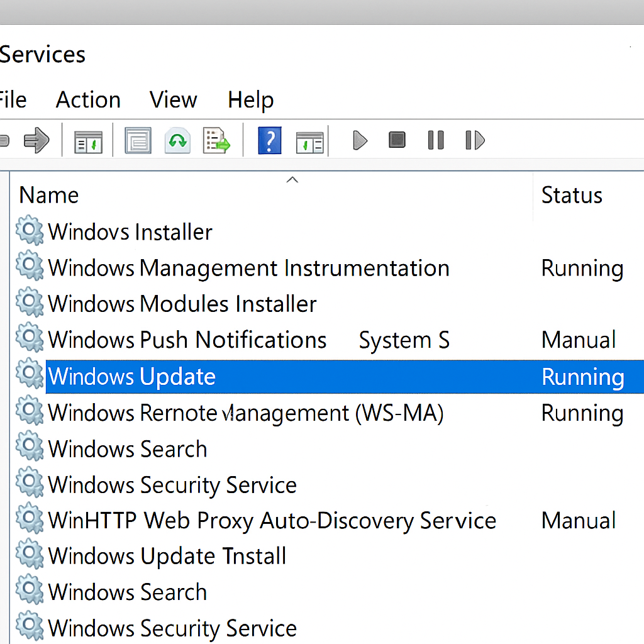Select the highlighted Windows Update service name
The width and height of the screenshot is (644, 644).
132,377
